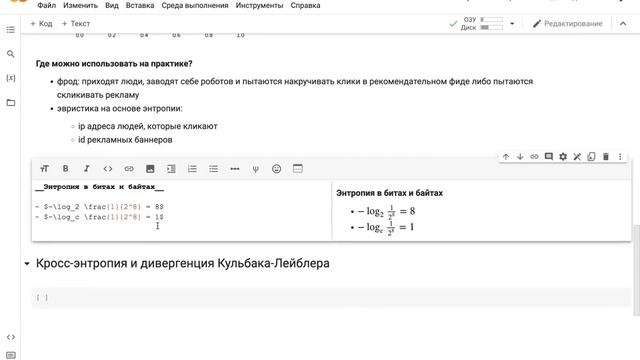Toggle markdown preview layout icon
This screenshot has width=640, height=360.
point(298,169)
